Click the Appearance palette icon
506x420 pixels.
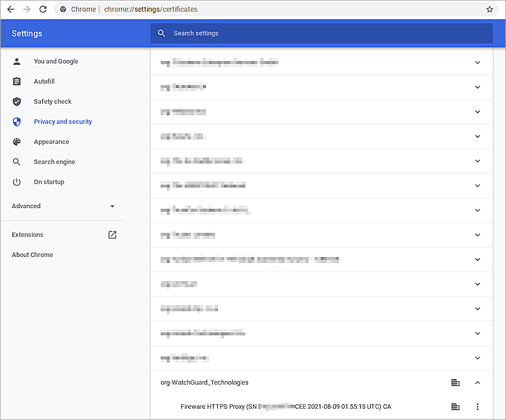[17, 141]
